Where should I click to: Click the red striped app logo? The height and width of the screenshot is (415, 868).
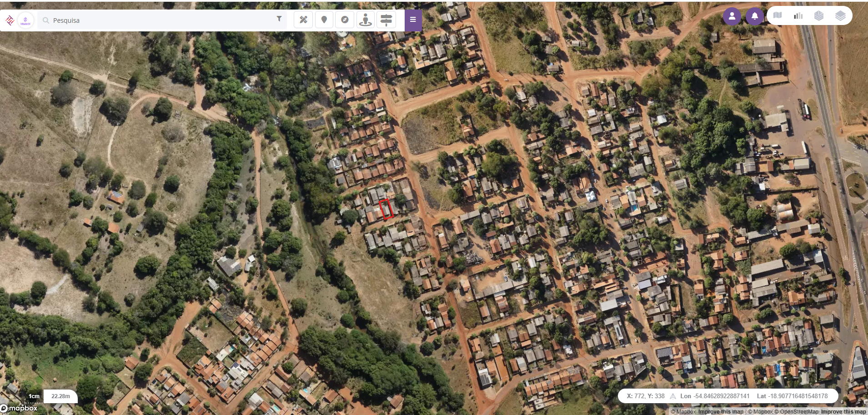[x=10, y=20]
